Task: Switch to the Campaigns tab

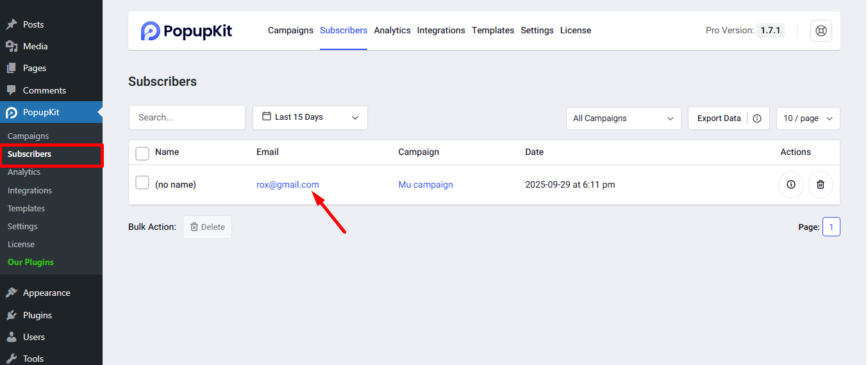Action: (x=290, y=30)
